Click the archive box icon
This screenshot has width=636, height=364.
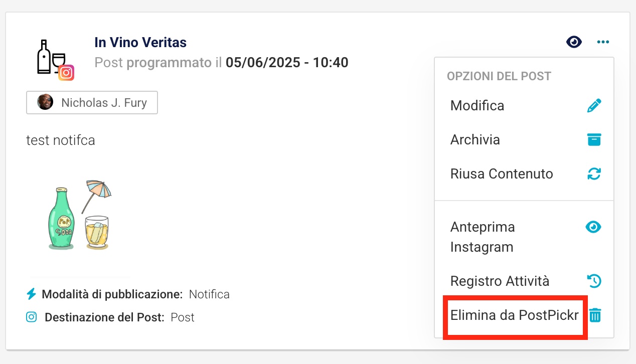(x=594, y=139)
